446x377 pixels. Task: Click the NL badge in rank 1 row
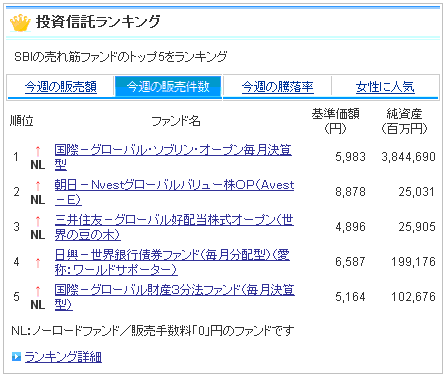(38, 165)
